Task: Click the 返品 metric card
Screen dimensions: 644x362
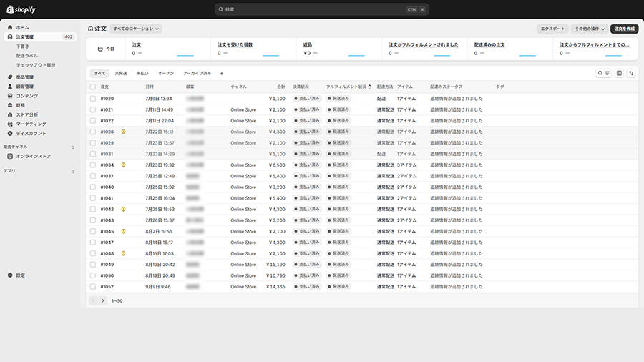Action: pos(339,49)
